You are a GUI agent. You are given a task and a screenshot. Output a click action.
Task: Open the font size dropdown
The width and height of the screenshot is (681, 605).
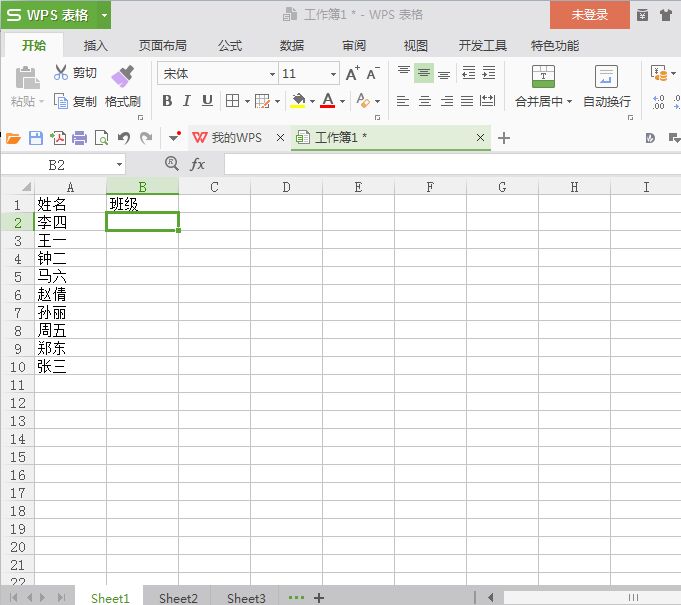(333, 74)
